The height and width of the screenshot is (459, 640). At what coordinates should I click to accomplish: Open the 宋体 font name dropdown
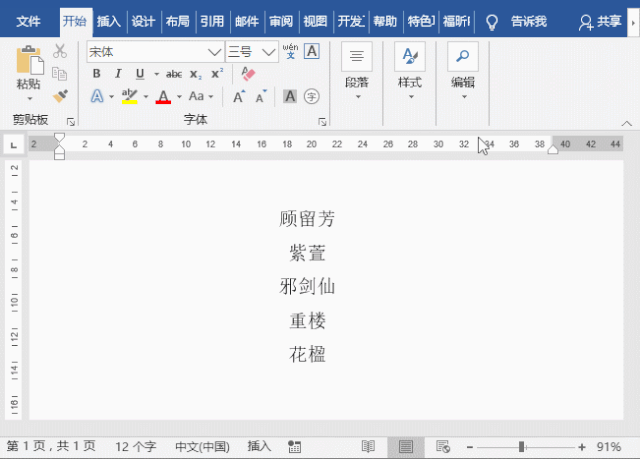[214, 52]
